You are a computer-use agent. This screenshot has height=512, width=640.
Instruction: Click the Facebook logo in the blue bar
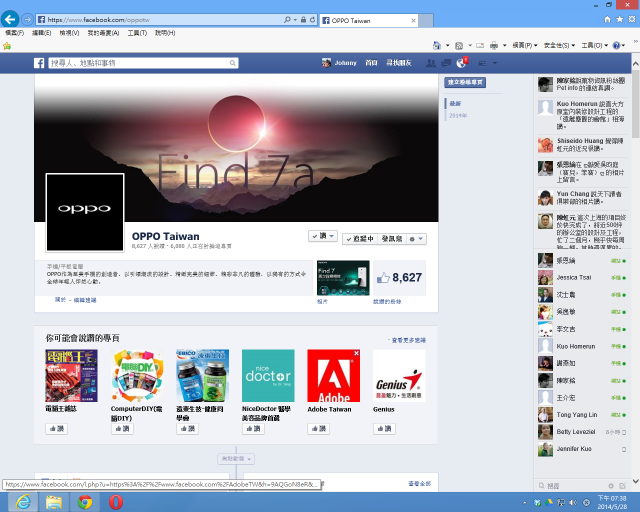pos(39,63)
